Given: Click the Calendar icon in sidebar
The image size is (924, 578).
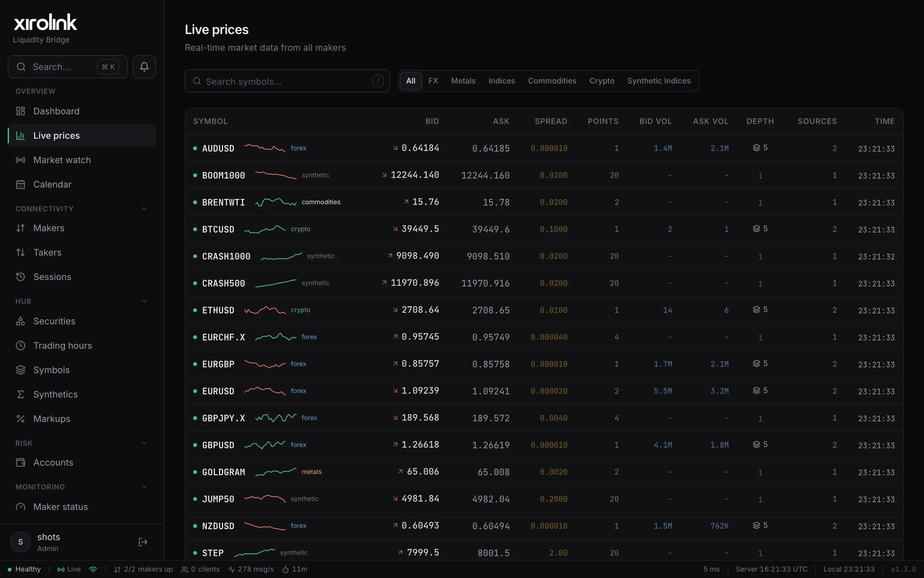Looking at the screenshot, I should pyautogui.click(x=21, y=184).
